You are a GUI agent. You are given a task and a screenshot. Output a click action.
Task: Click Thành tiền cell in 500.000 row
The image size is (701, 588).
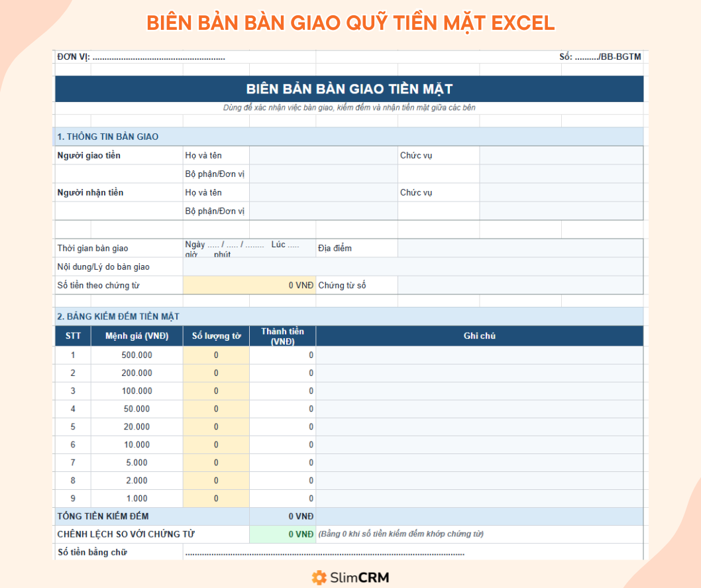(282, 355)
